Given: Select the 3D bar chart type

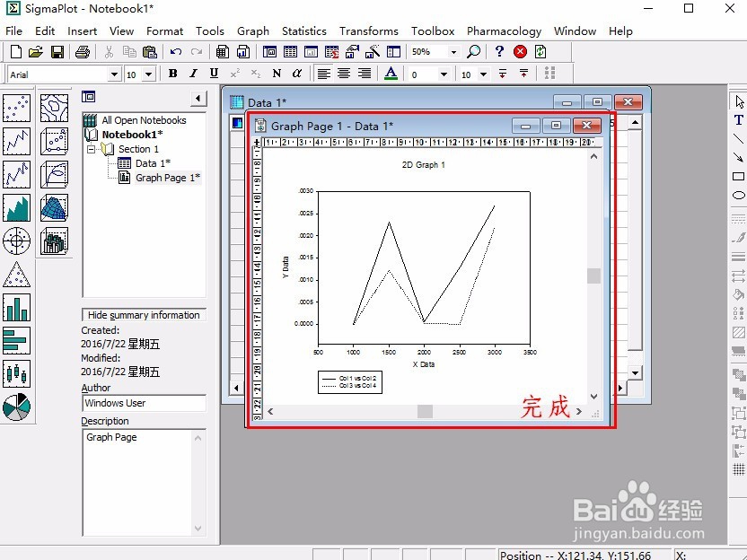Looking at the screenshot, I should (x=54, y=241).
